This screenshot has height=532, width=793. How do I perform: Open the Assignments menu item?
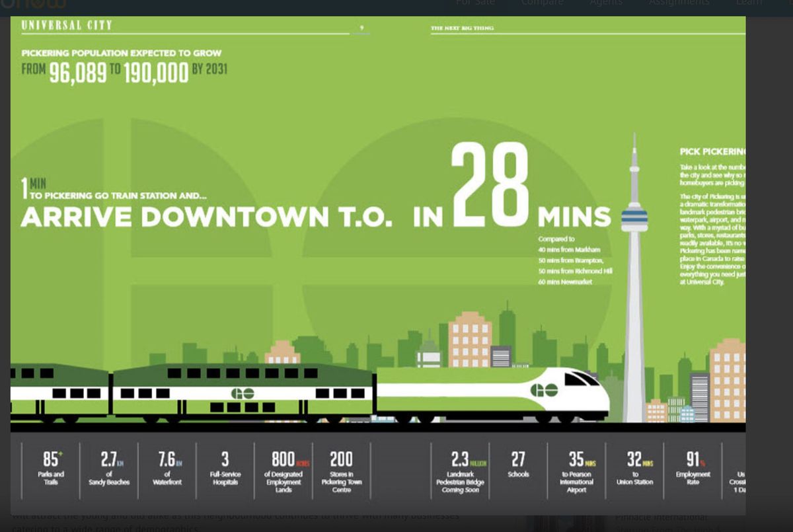coord(679,3)
